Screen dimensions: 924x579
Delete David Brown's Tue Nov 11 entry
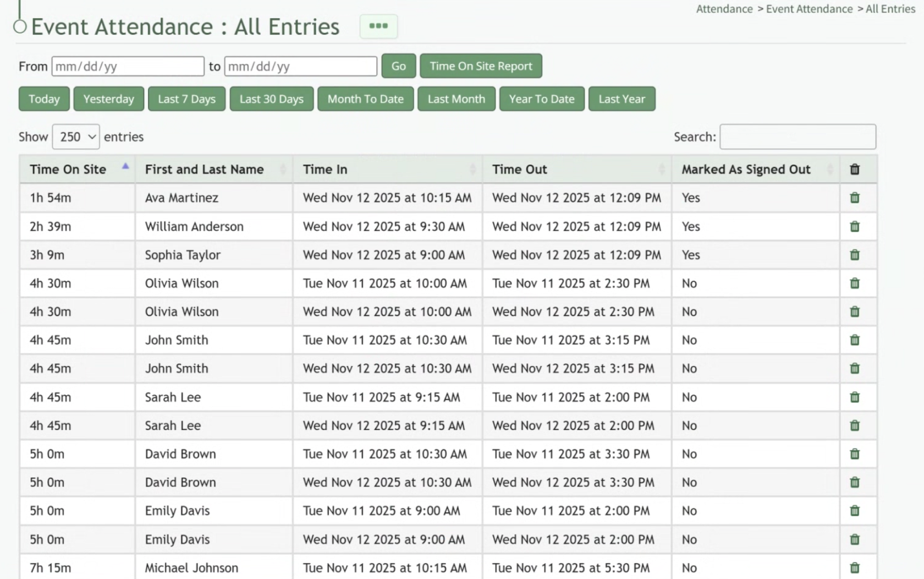pyautogui.click(x=854, y=454)
